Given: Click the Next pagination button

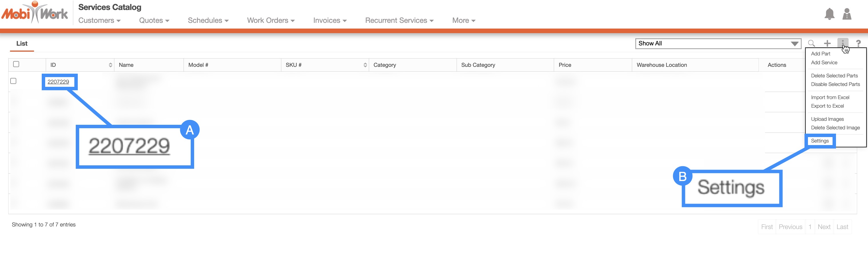Looking at the screenshot, I should [x=823, y=227].
